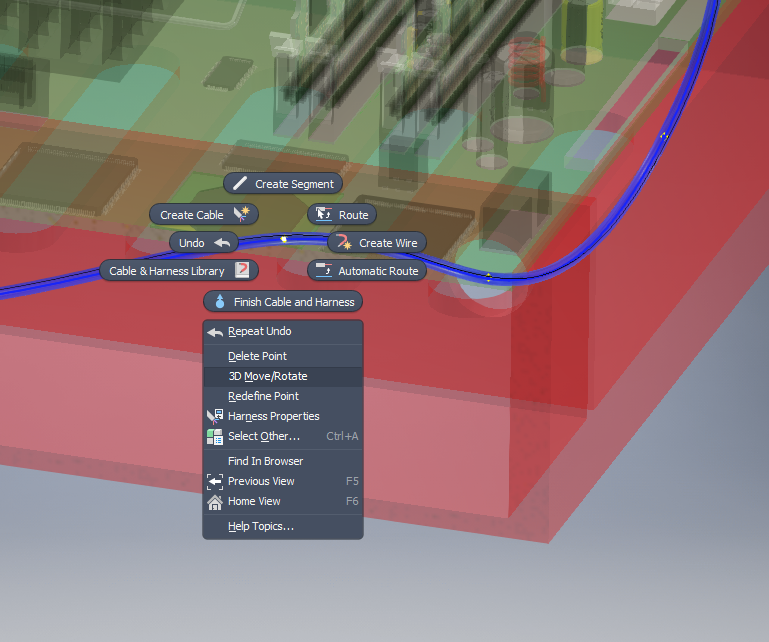Select the highlighted yellow segment point near Undo
The image size is (769, 642).
[283, 239]
